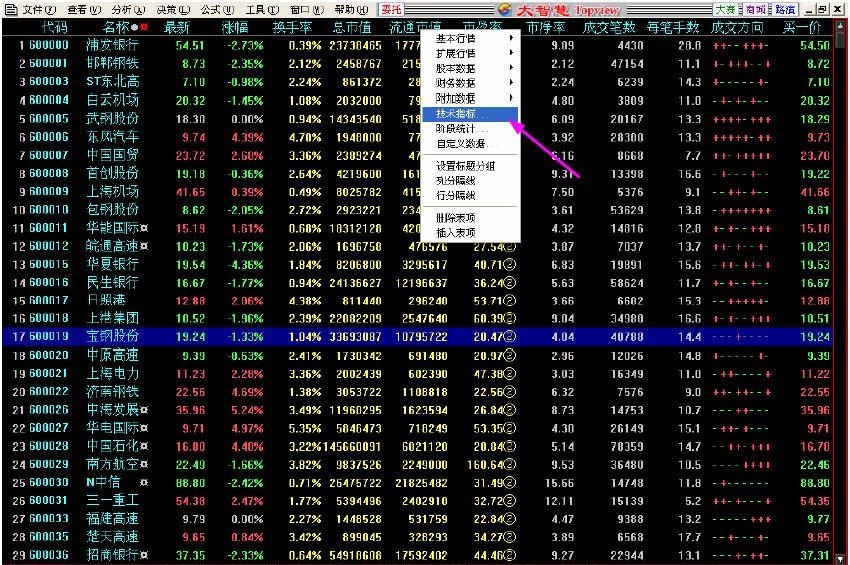Image resolution: width=850 pixels, height=565 pixels.
Task: Click the vertical scrollbar down arrow
Action: 841,558
